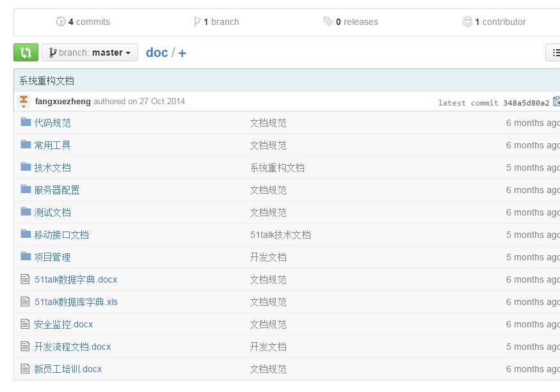Screen dimensions: 560x392
Task: Click the green compare and review button
Action: pos(26,52)
